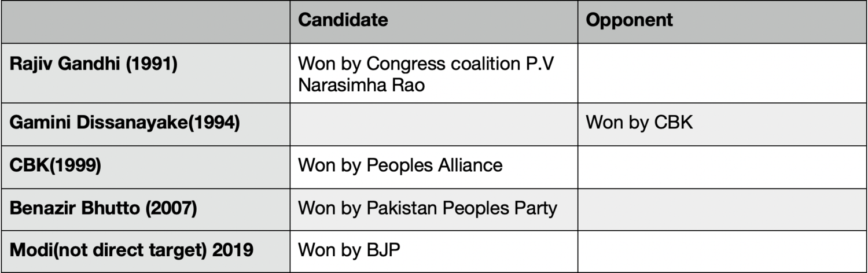
Task: Click the 'Won by Congress coalition P.V' text line
Action: tap(425, 64)
